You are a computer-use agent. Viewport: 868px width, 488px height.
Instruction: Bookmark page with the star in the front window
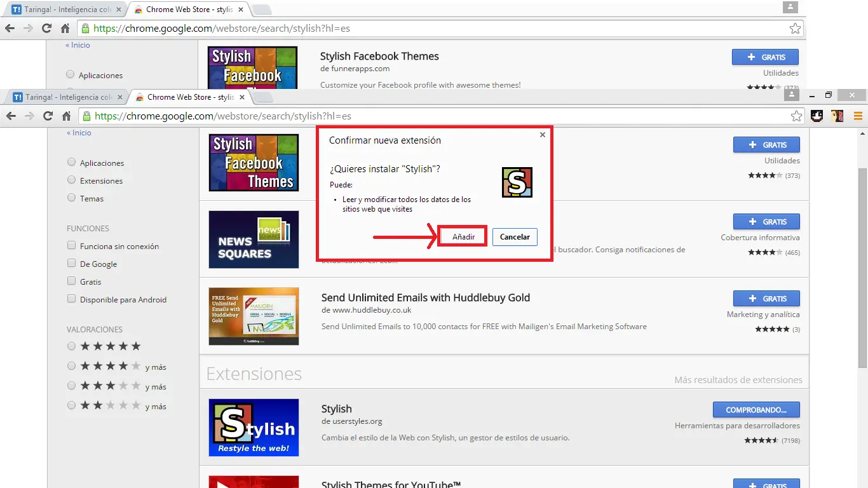pyautogui.click(x=796, y=116)
